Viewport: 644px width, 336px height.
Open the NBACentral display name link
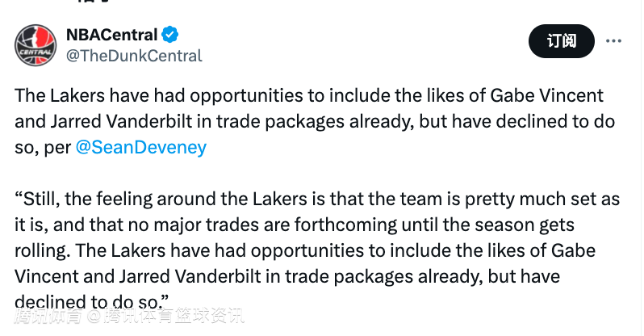pyautogui.click(x=111, y=35)
